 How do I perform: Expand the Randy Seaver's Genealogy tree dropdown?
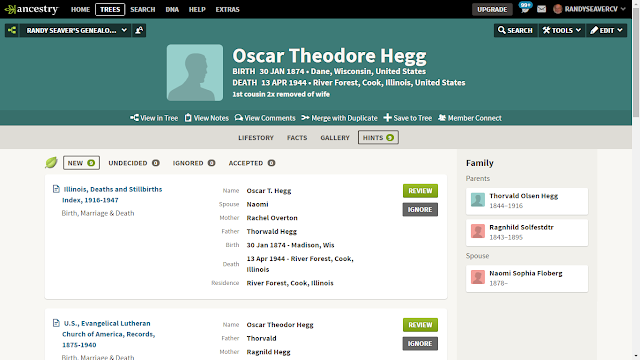pyautogui.click(x=76, y=30)
